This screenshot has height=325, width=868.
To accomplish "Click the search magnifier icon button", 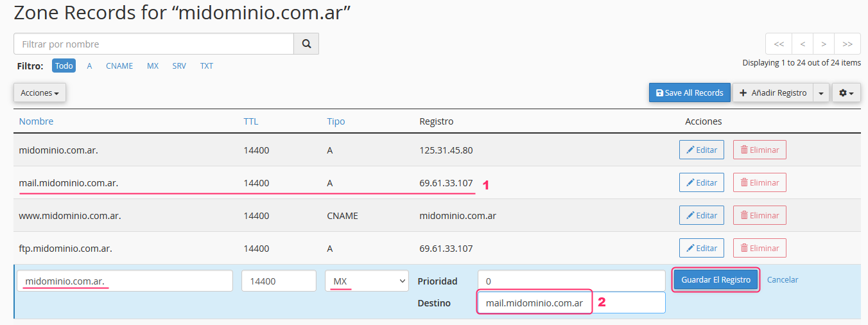I will click(306, 44).
